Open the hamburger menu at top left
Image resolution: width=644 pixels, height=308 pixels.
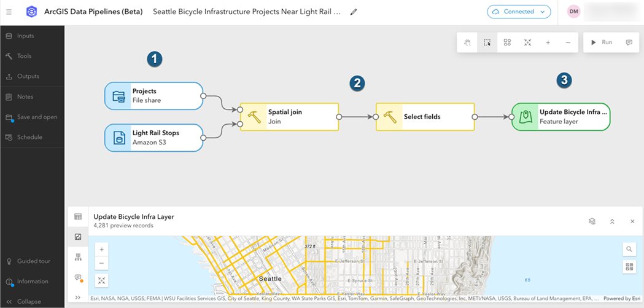click(x=9, y=12)
